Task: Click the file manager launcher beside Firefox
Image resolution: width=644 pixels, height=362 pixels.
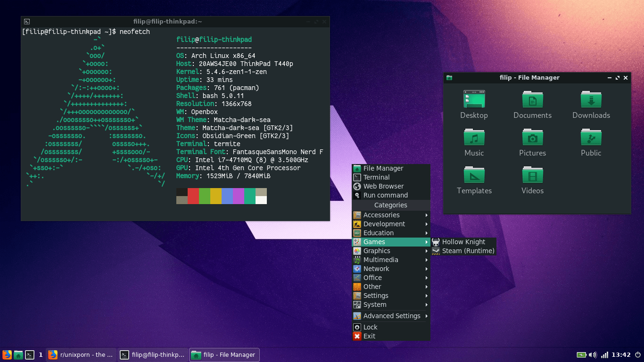Action: (18, 355)
